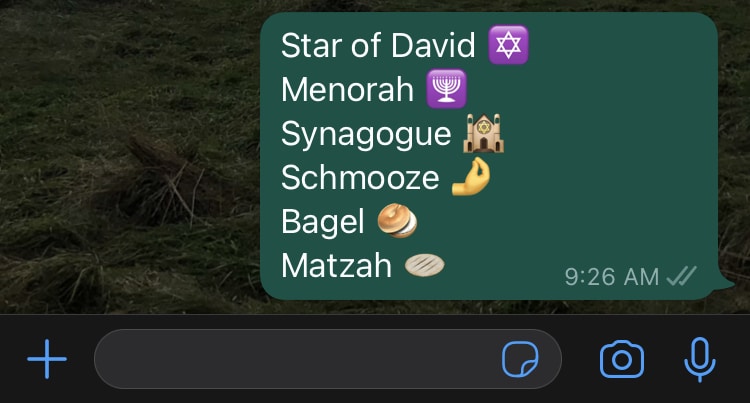Click the bagel emoji

(397, 221)
